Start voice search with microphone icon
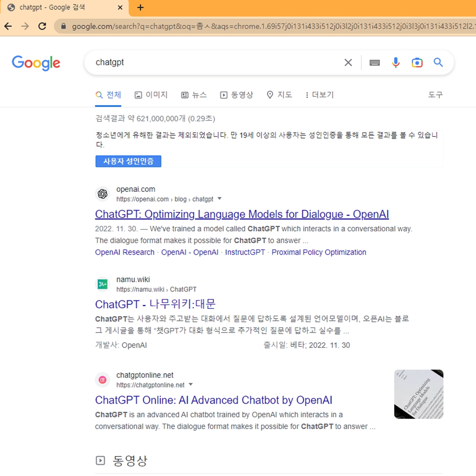This screenshot has height=476, width=476. coord(396,62)
